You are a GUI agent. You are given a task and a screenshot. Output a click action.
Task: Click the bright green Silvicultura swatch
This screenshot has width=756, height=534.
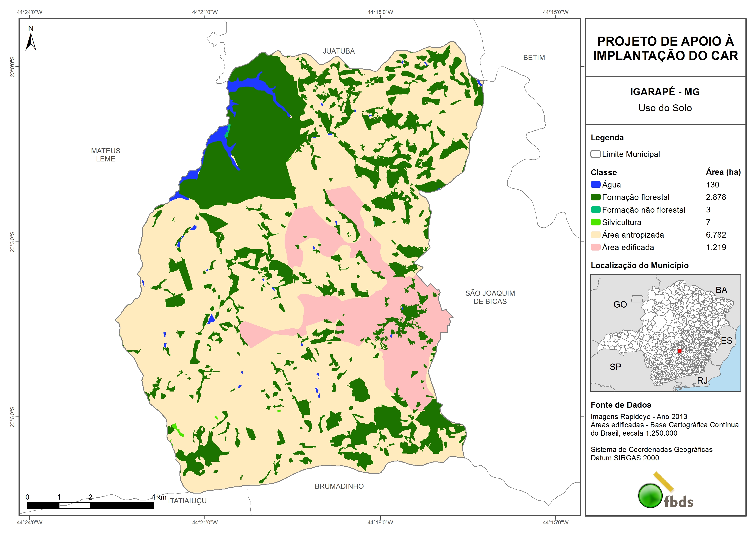tap(595, 222)
